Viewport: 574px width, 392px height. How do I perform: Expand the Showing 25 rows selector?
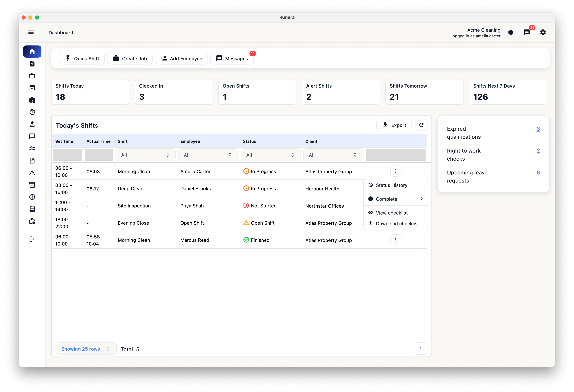[x=86, y=349]
